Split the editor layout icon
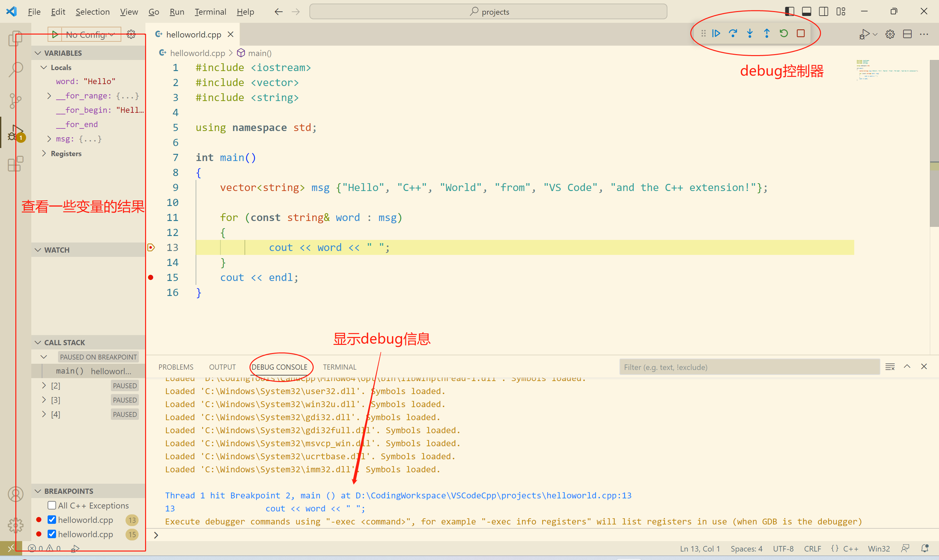The width and height of the screenshot is (939, 560). point(907,34)
